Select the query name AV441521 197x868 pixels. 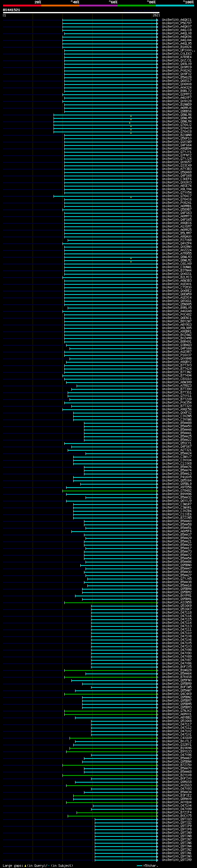pyautogui.click(x=11, y=10)
